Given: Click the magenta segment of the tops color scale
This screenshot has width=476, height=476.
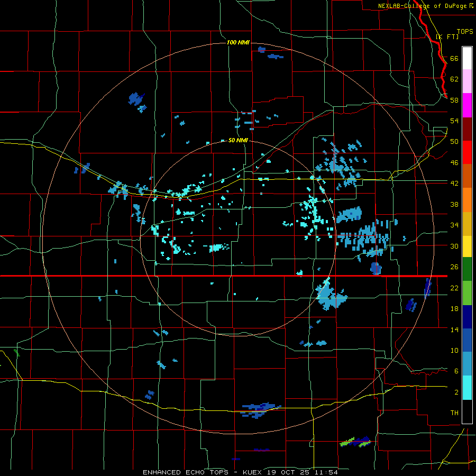Looking at the screenshot, I should pos(467,105).
